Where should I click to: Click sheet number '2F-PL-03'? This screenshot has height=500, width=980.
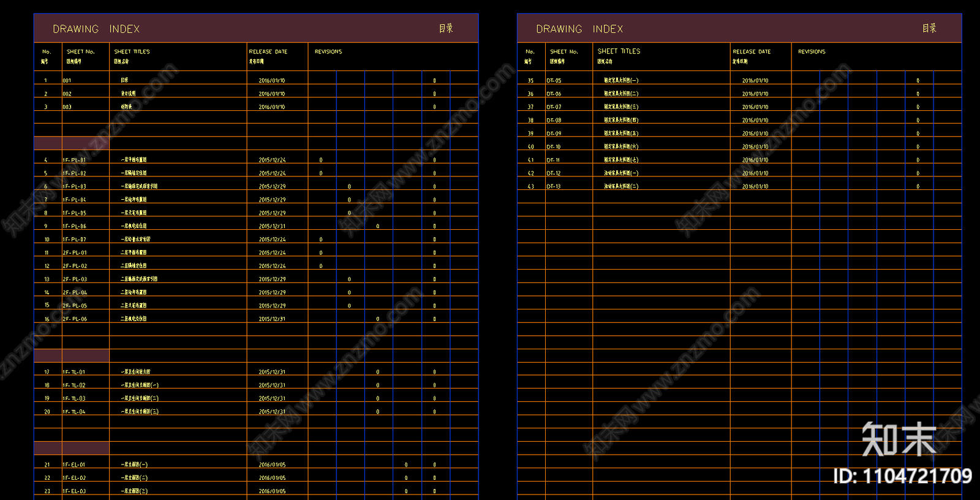(x=75, y=279)
